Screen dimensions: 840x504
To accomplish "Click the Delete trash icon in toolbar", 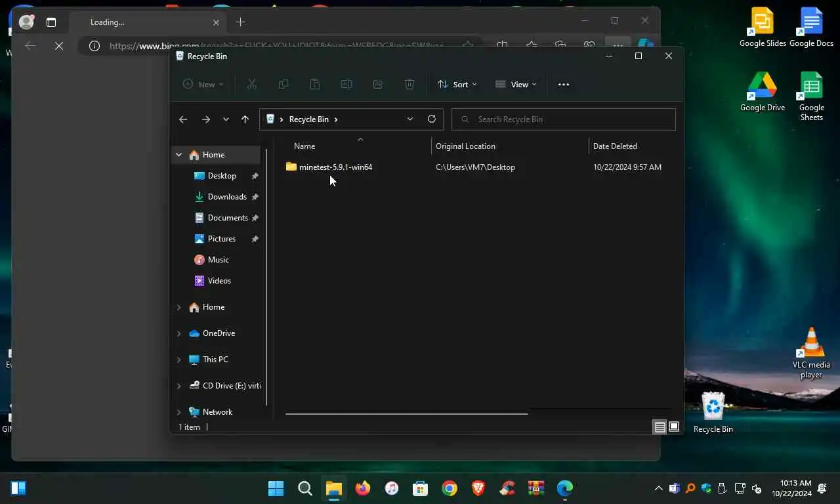I will [409, 84].
